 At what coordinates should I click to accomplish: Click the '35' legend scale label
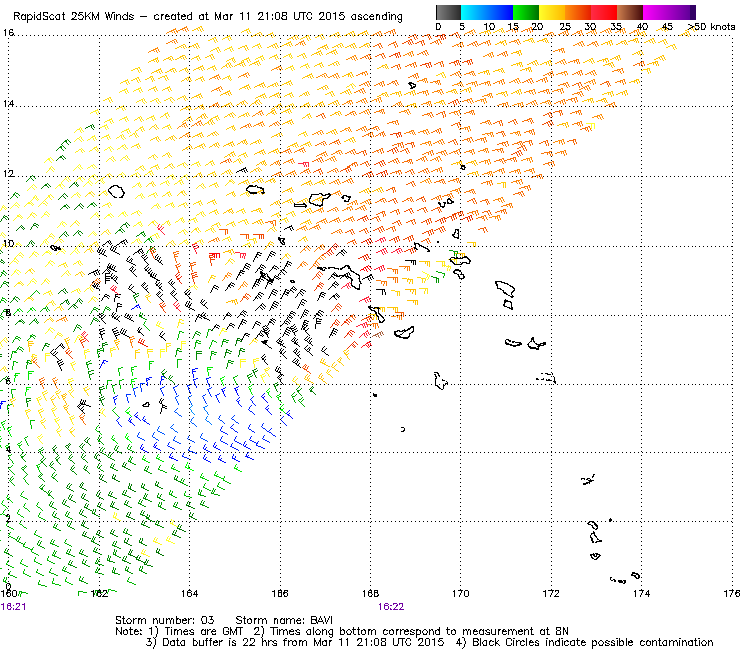pos(615,27)
